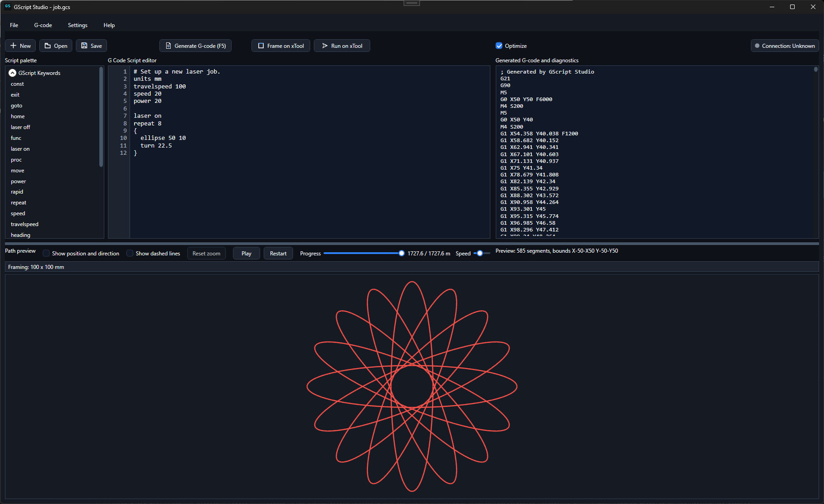Image resolution: width=824 pixels, height=504 pixels.
Task: Select the goto keyword in palette
Action: coord(16,106)
